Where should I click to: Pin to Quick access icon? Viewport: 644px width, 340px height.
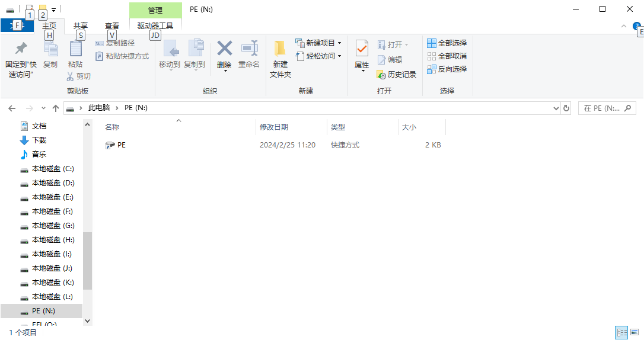coord(21,49)
